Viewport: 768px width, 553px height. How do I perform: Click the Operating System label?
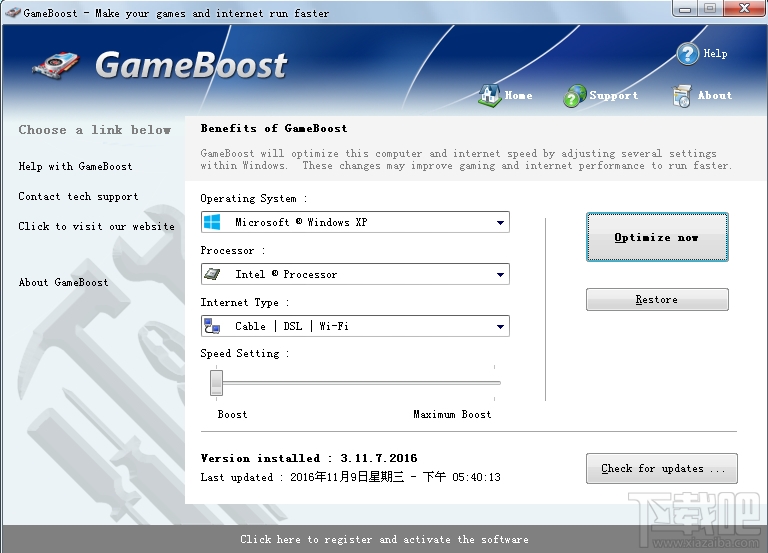point(254,198)
